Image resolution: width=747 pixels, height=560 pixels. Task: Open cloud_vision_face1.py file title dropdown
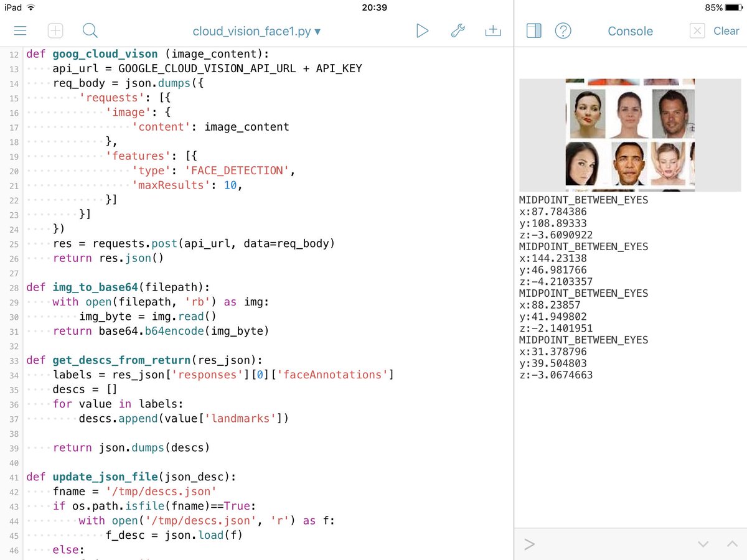256,31
